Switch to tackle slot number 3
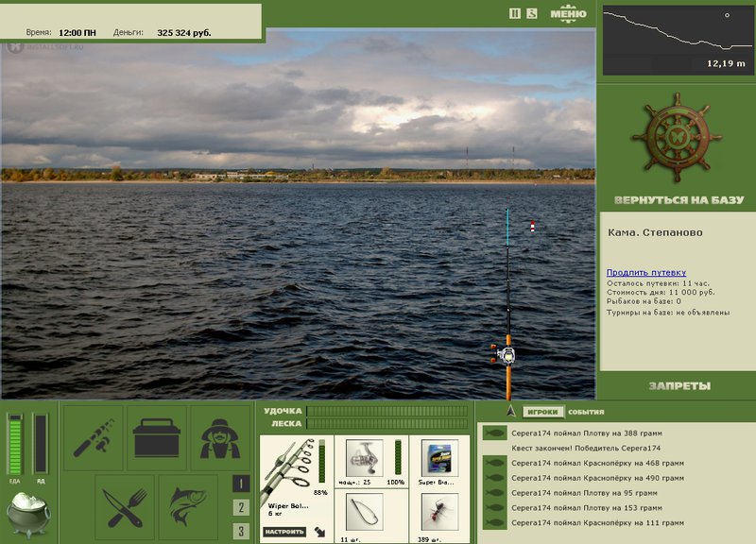 241,531
